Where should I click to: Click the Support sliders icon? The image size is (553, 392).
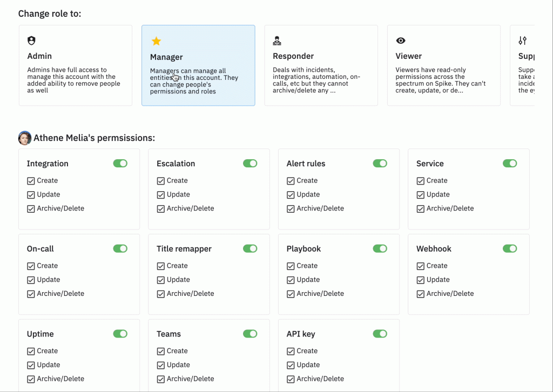coord(522,40)
